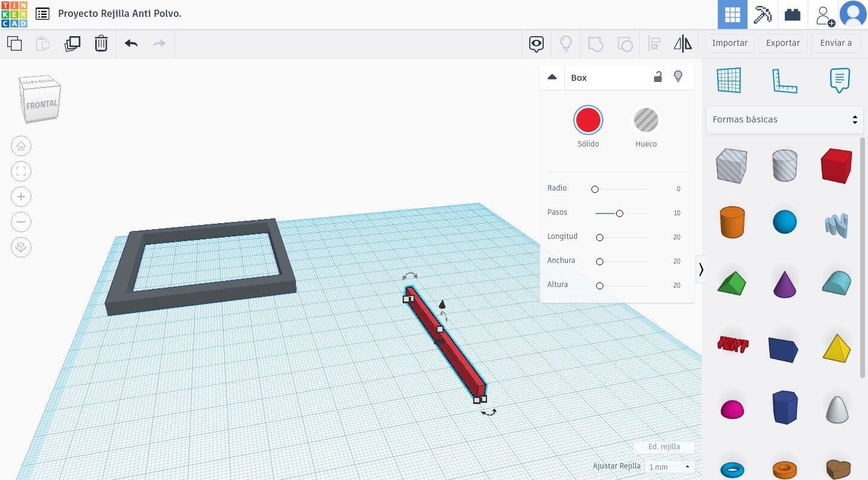The image size is (868, 480).
Task: Toggle the shape lock icon
Action: (658, 77)
